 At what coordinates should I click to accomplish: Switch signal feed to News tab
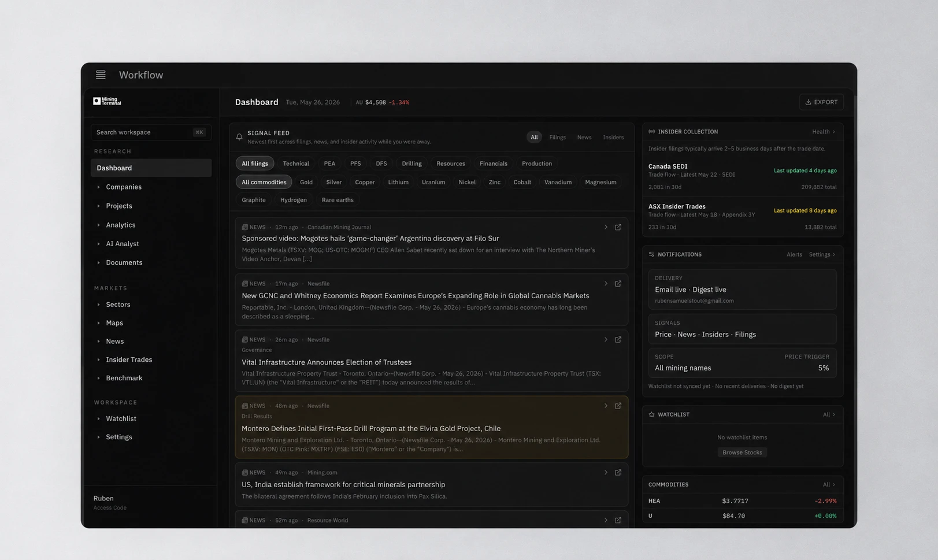click(x=584, y=137)
